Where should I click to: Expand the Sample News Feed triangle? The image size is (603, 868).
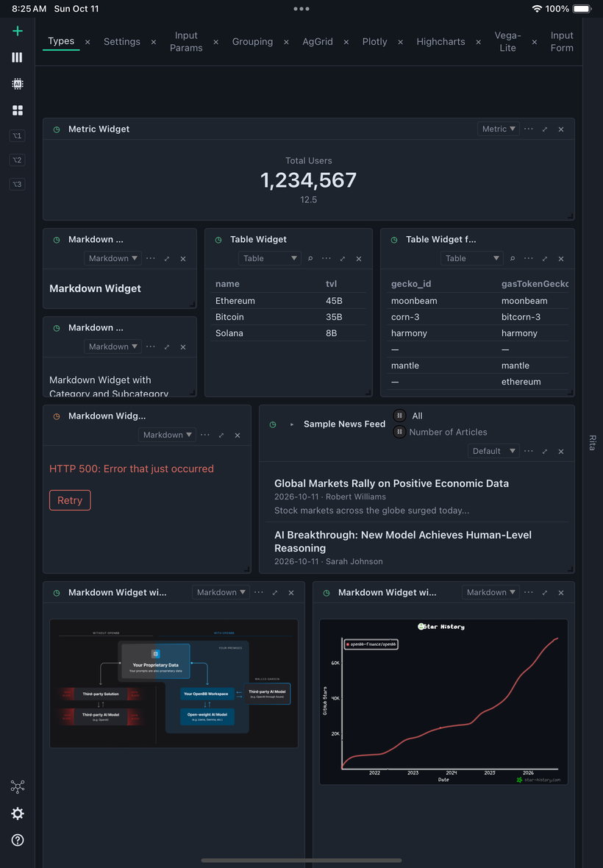click(x=292, y=424)
